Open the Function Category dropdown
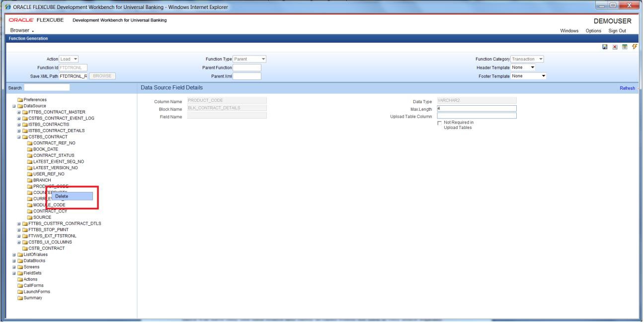Viewport: 644px width, 323px height. click(x=528, y=59)
